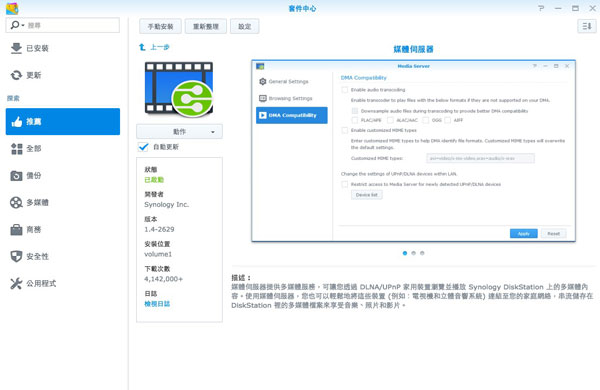Click the 備份 backup icon
This screenshot has width=600, height=390.
16,176
